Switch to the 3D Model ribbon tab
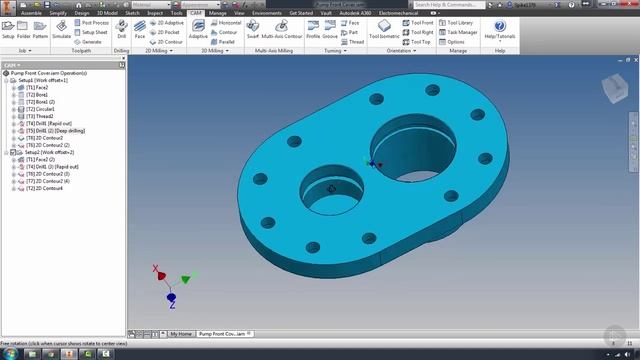 [x=107, y=13]
